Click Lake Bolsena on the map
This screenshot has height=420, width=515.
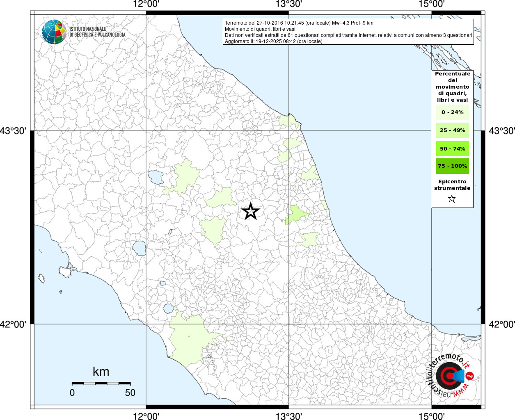(139, 248)
